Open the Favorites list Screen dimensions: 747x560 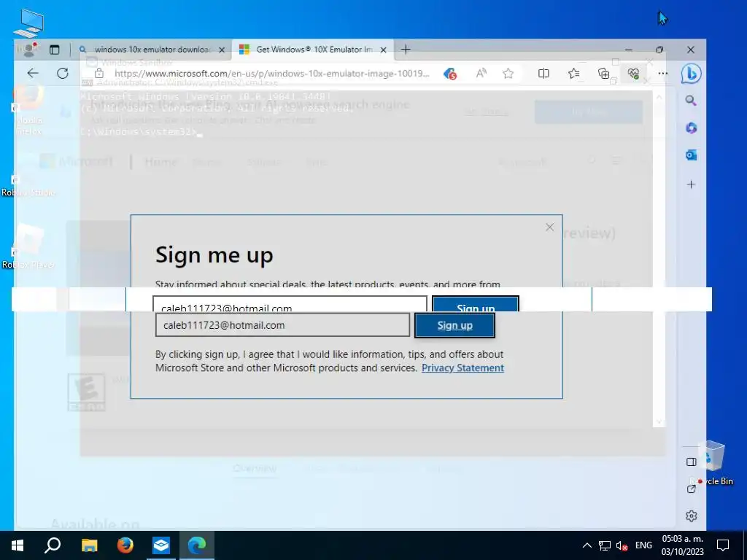[x=573, y=74]
